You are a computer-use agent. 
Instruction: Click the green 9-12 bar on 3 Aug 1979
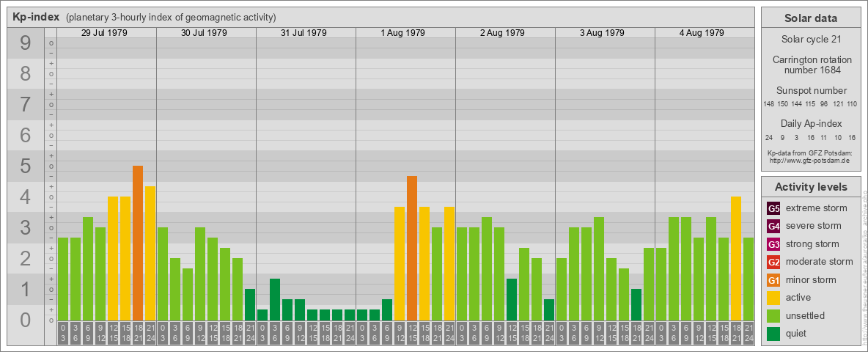pos(598,269)
